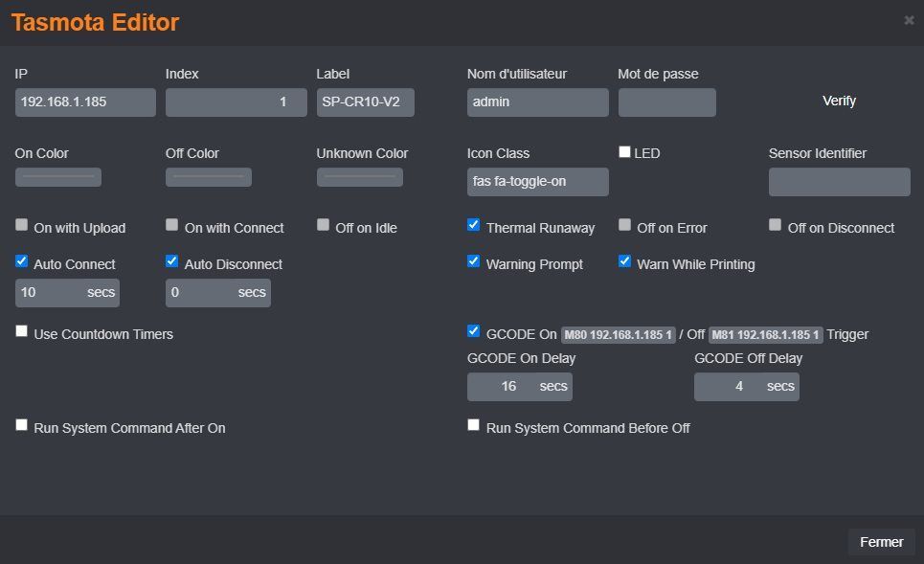Edit the IP address field
Image resolution: width=924 pixels, height=564 pixels.
[x=85, y=102]
